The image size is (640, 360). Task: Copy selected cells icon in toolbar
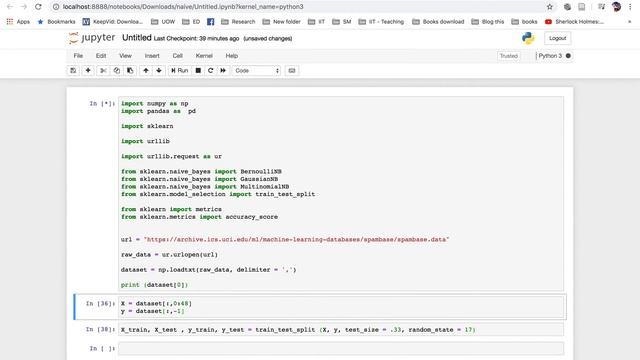(117, 71)
